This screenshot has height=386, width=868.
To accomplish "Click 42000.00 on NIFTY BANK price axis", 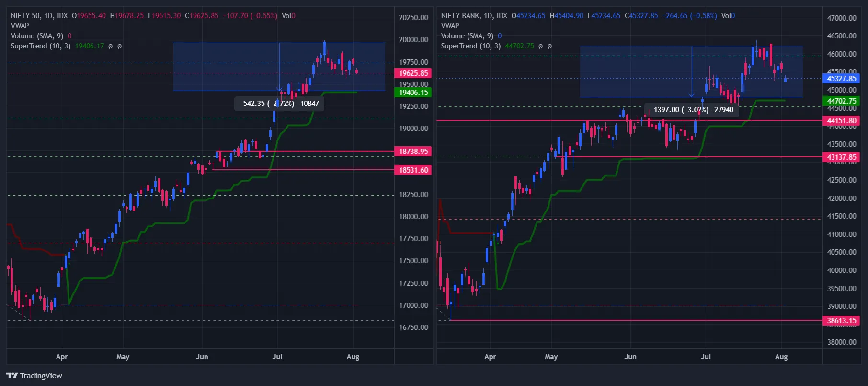I will pos(842,199).
